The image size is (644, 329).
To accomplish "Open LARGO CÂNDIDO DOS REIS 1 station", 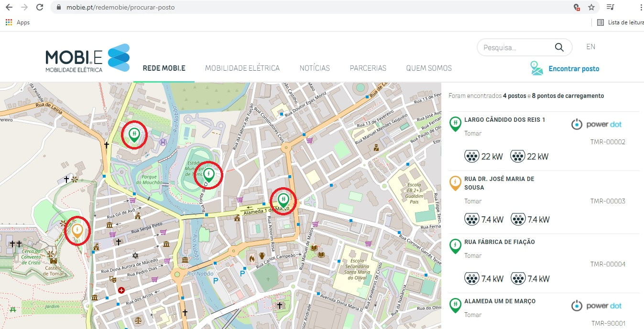I will 504,120.
